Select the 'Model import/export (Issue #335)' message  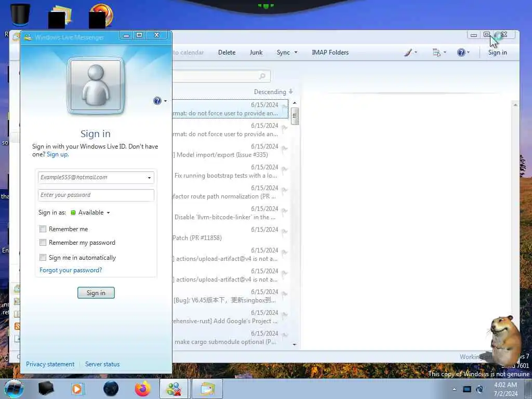tap(230, 151)
